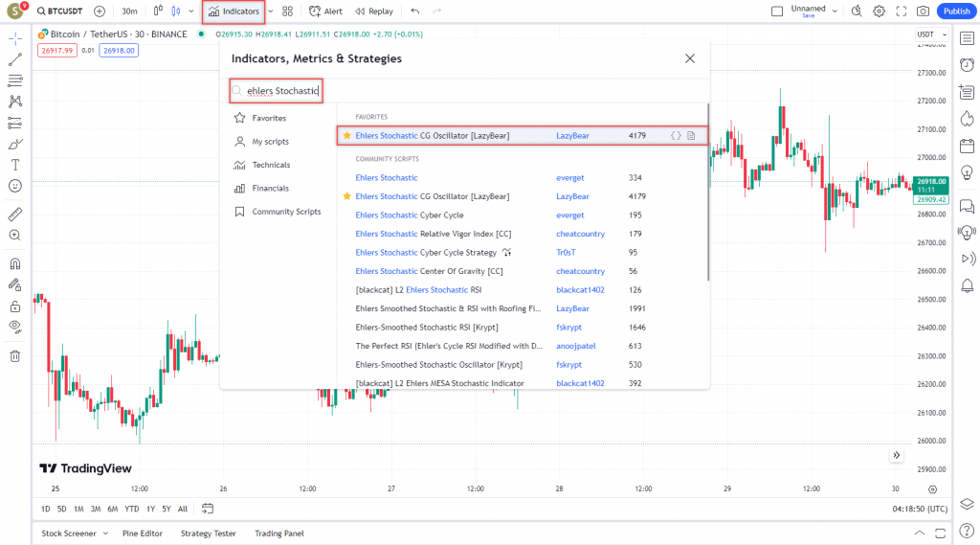Close the Indicators dialog
Image resolution: width=980 pixels, height=545 pixels.
689,58
